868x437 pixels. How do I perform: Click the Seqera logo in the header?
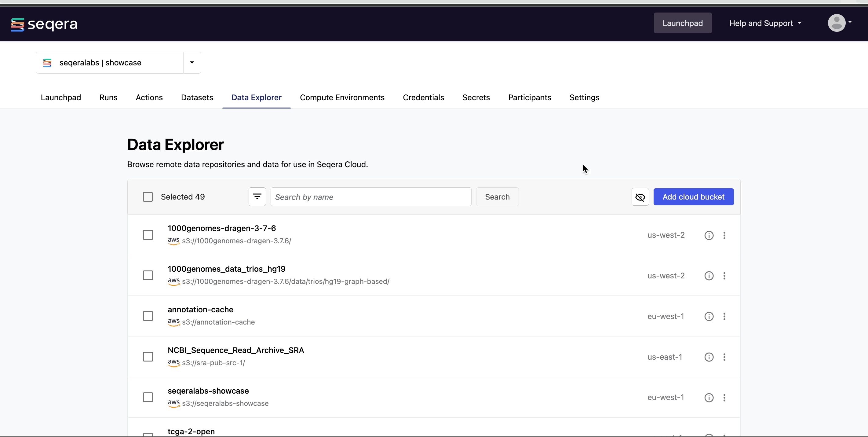tap(44, 24)
